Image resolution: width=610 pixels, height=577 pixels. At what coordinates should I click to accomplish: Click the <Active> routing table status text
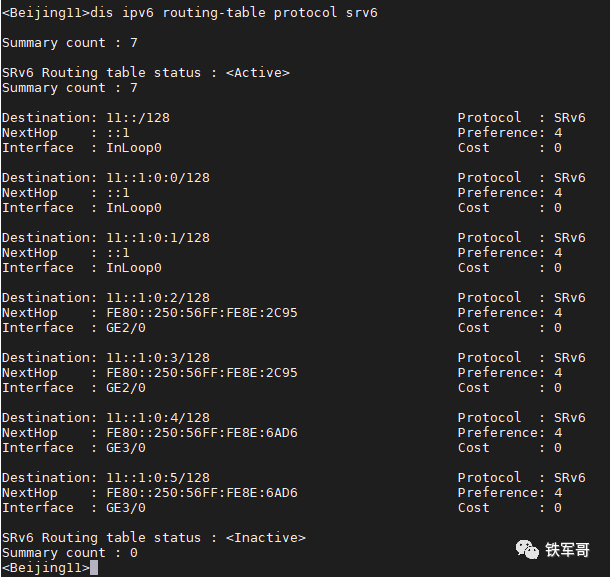pos(258,73)
